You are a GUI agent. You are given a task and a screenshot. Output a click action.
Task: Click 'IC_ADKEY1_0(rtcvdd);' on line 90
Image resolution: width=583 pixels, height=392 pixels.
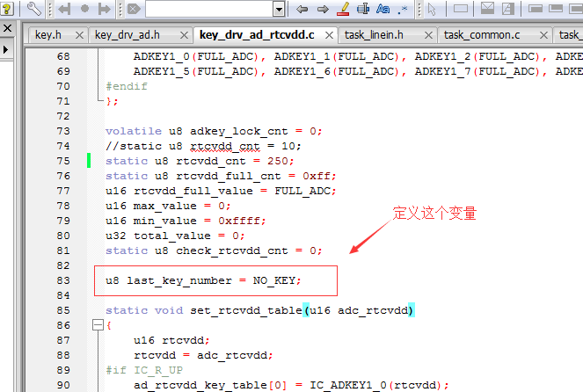tap(380, 385)
